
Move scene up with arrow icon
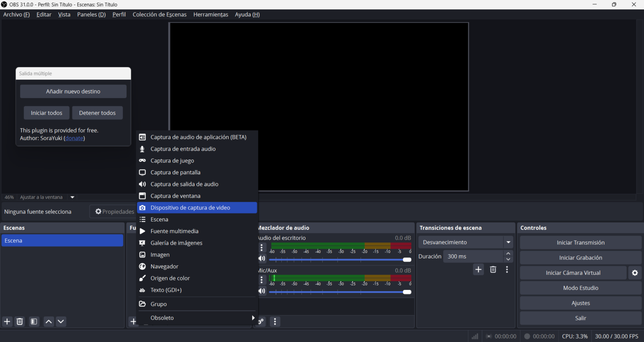click(49, 321)
